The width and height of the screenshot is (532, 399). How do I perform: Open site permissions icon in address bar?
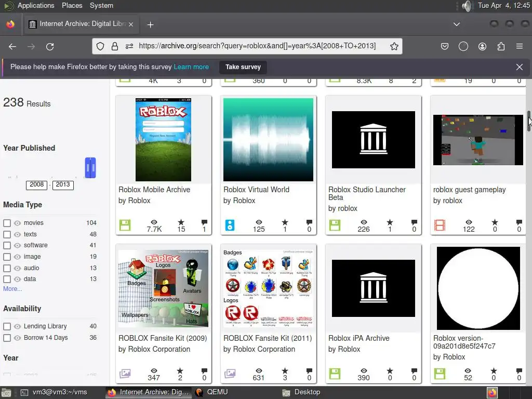pyautogui.click(x=129, y=46)
